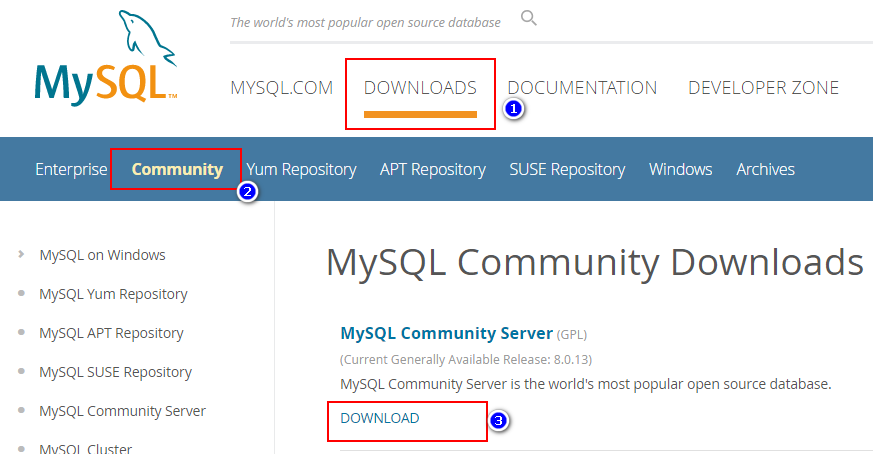Open the DOCUMENTATION tab

click(582, 87)
